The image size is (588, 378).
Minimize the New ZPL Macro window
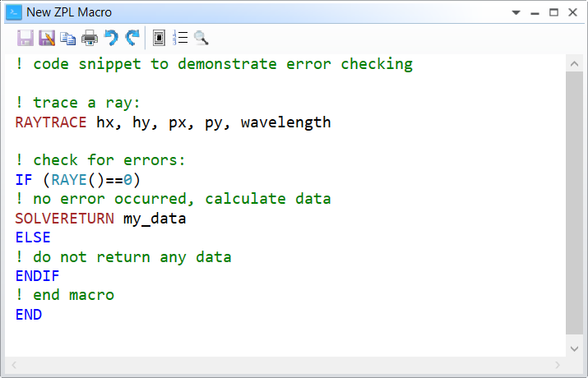(535, 13)
